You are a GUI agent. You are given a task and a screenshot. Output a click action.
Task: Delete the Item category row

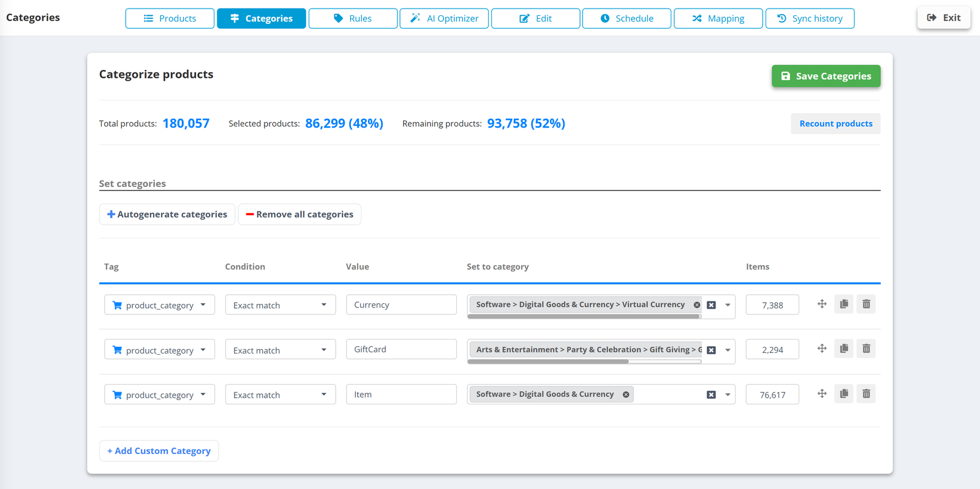point(866,393)
